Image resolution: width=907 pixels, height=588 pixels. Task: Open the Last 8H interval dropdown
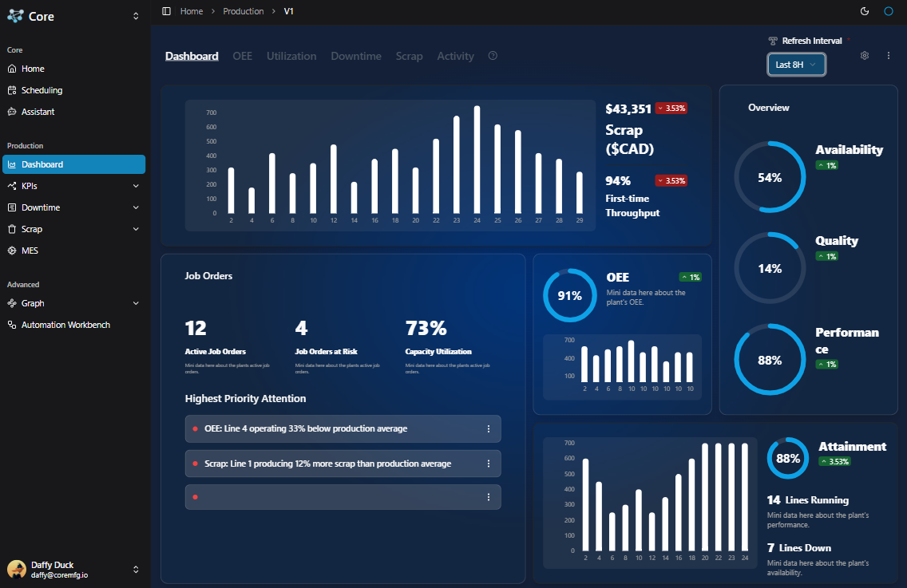pyautogui.click(x=796, y=65)
